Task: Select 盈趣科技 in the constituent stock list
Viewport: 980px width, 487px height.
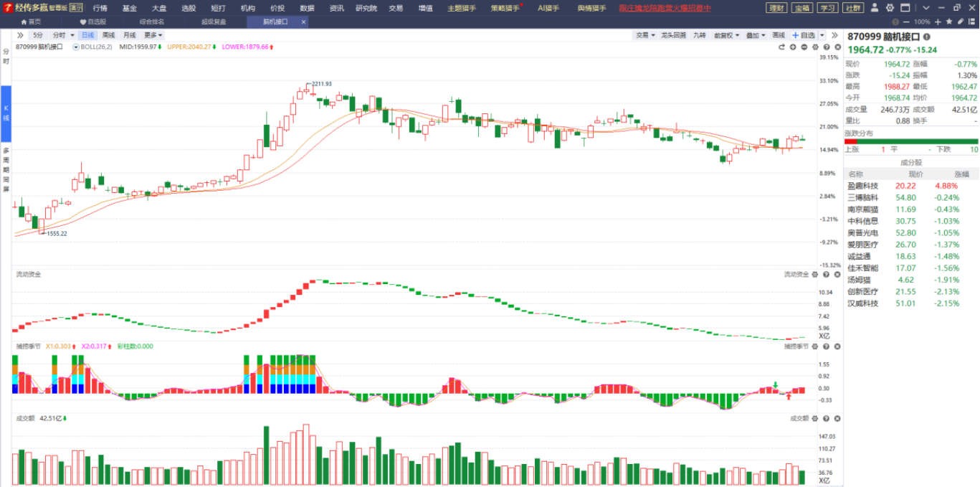Action: (862, 185)
